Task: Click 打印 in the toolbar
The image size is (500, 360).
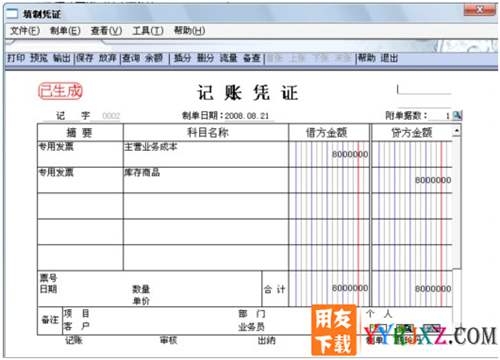Action: pos(16,58)
